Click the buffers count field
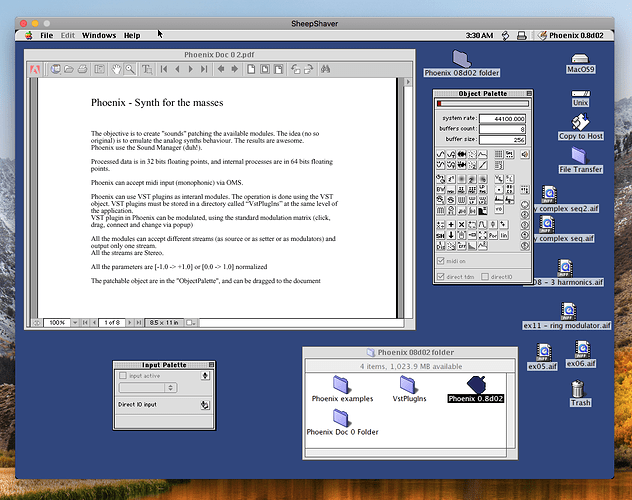Viewport: 632px width, 500px height. tap(502, 129)
